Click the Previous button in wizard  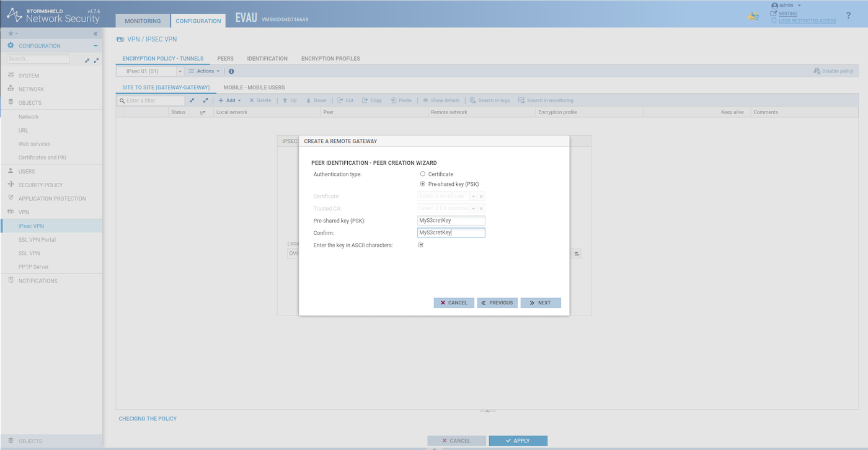tap(497, 303)
